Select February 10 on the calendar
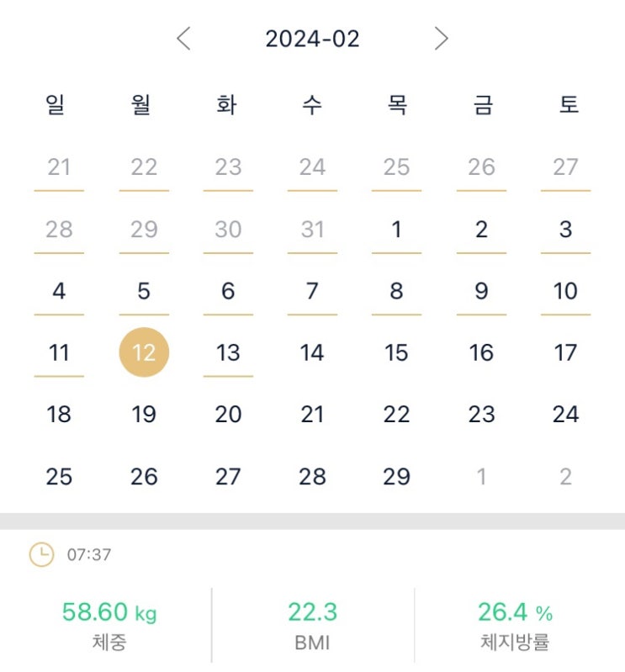The image size is (625, 672). pyautogui.click(x=565, y=291)
